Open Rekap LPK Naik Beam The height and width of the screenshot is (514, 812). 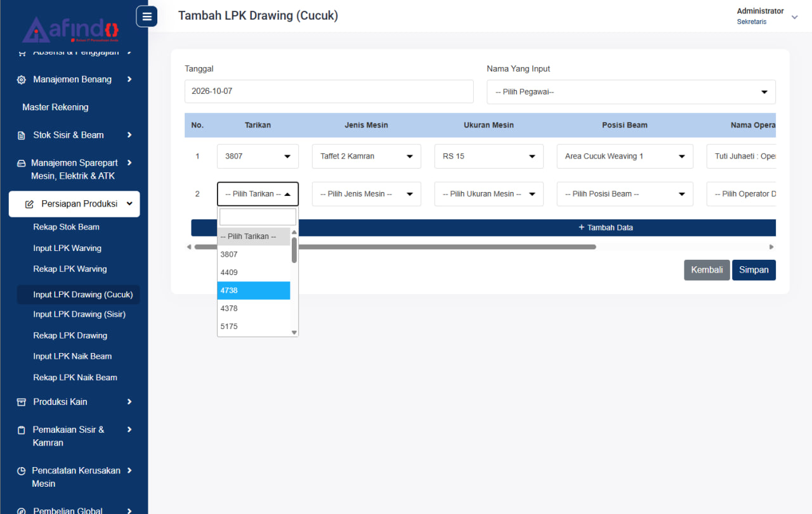(x=75, y=378)
